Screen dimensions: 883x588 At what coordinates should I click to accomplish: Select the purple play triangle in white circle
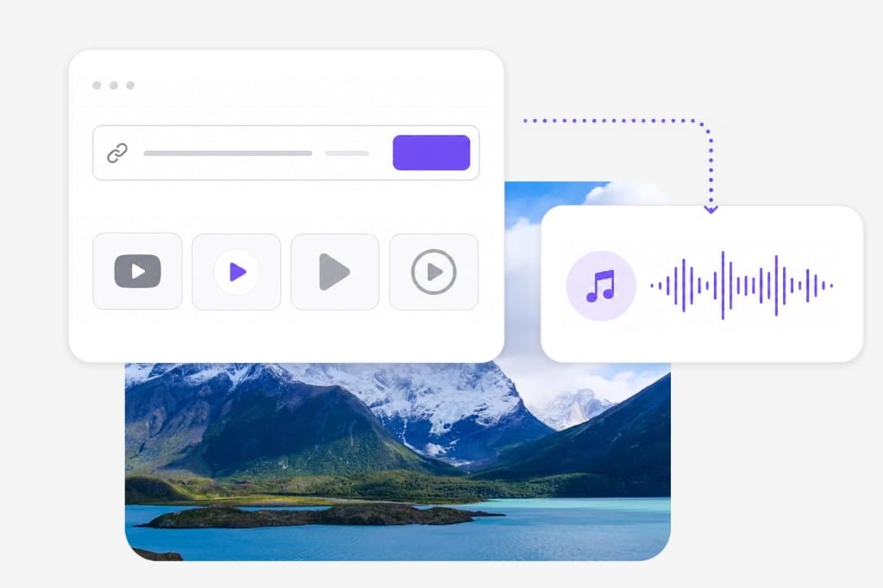point(236,272)
